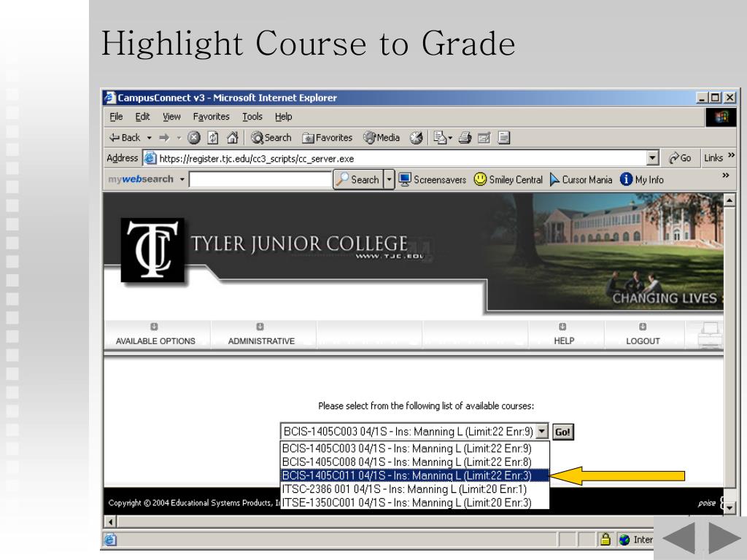Open Screensavers toolbar item

click(x=433, y=179)
